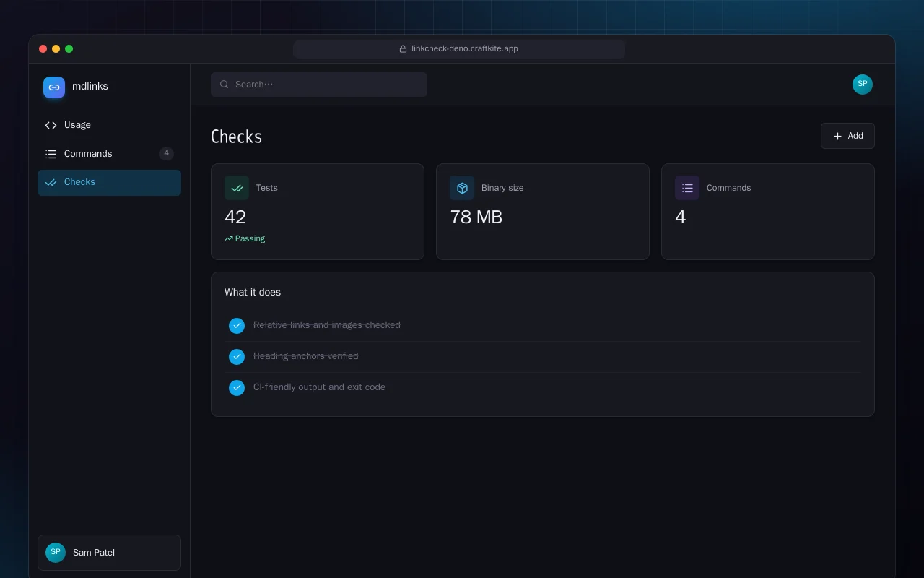Click the Binary size cube icon
This screenshot has width=924, height=578.
462,188
